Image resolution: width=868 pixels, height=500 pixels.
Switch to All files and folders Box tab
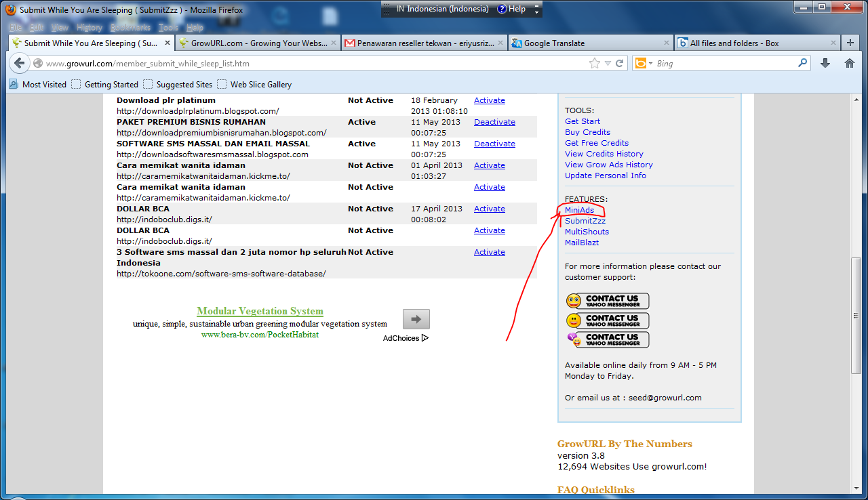pos(757,43)
